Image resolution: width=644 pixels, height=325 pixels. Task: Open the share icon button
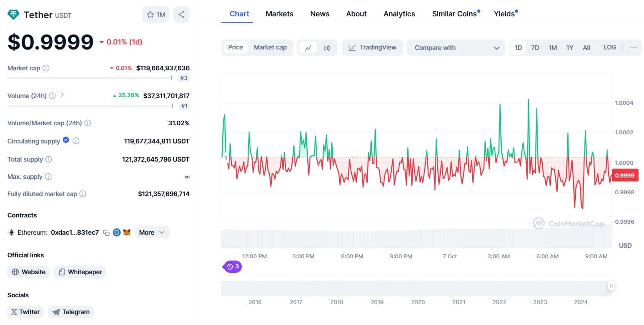181,15
